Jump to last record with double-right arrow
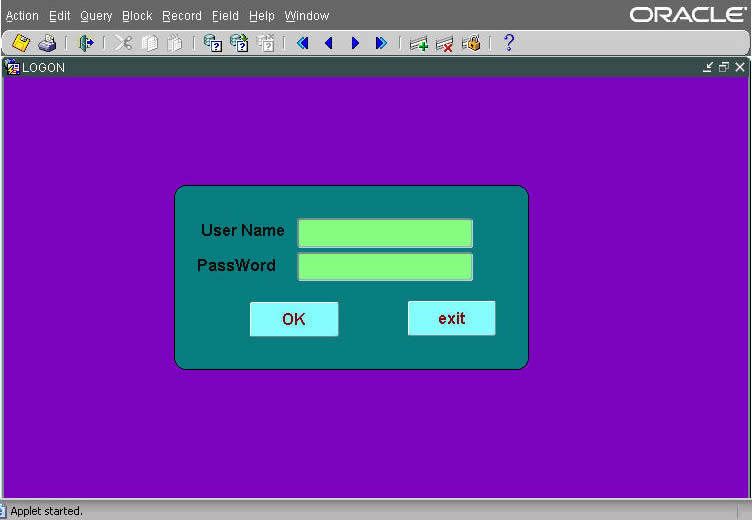752x520 pixels. (x=380, y=43)
